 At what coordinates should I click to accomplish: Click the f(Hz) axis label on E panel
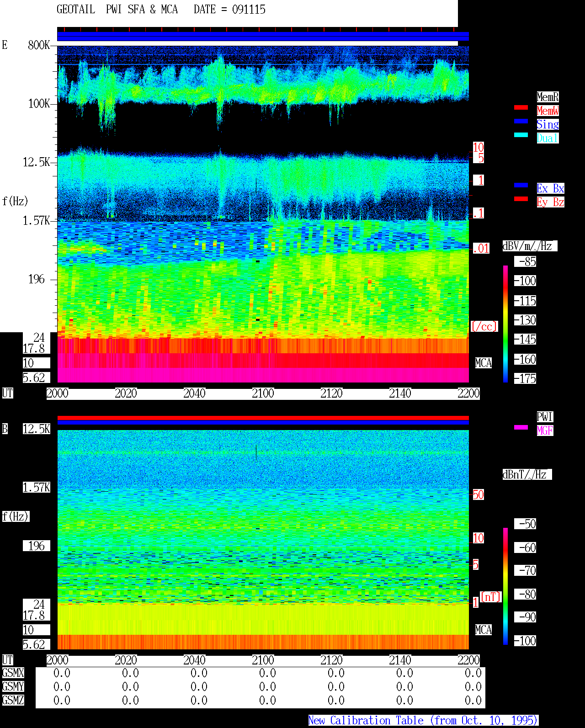15,202
